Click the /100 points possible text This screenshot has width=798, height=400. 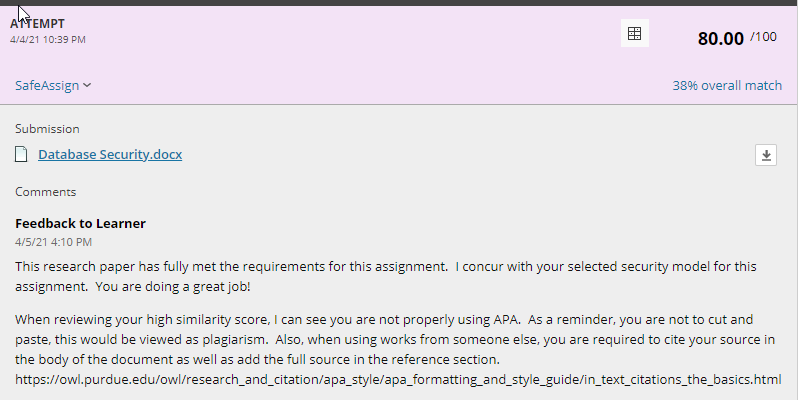tap(763, 37)
